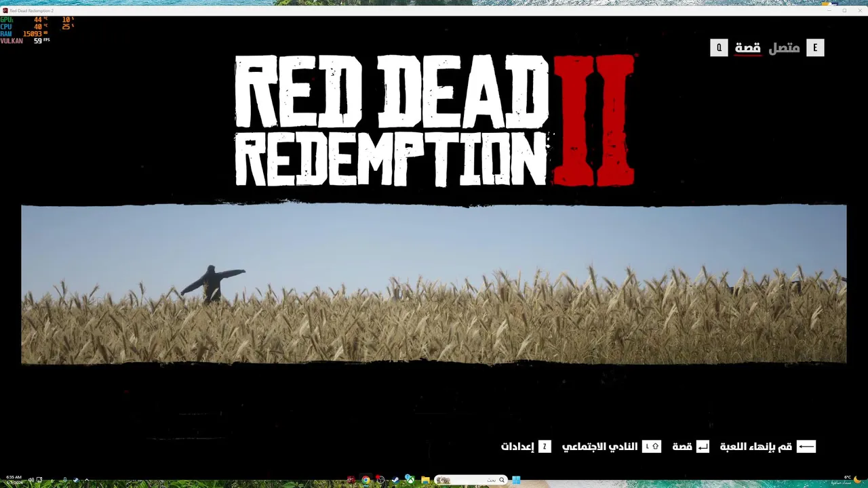The height and width of the screenshot is (488, 868).
Task: Click the Shift+L key icon for Social Club
Action: 651,447
